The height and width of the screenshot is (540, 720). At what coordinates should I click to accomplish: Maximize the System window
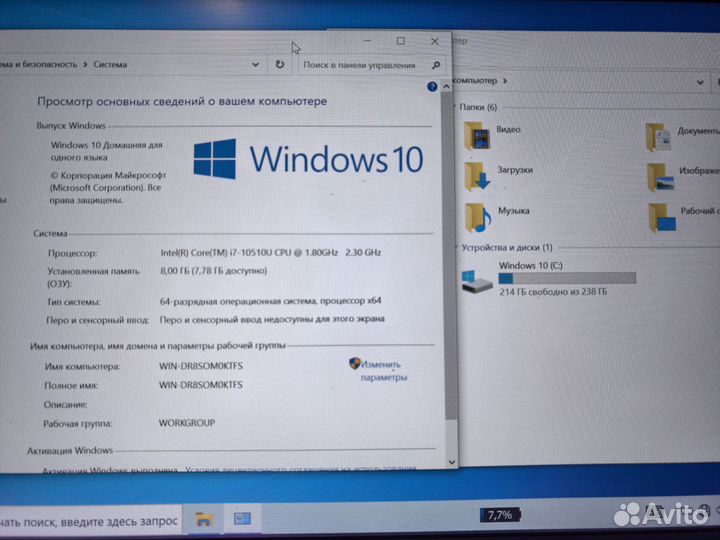tap(400, 41)
